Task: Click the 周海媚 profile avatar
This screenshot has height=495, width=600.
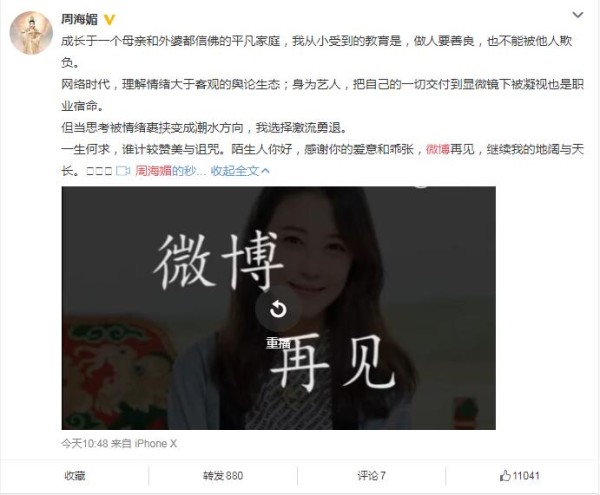Action: [x=31, y=33]
